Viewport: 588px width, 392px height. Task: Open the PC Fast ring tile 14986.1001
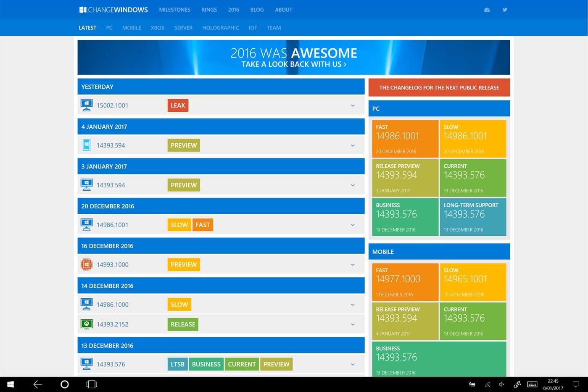point(405,139)
